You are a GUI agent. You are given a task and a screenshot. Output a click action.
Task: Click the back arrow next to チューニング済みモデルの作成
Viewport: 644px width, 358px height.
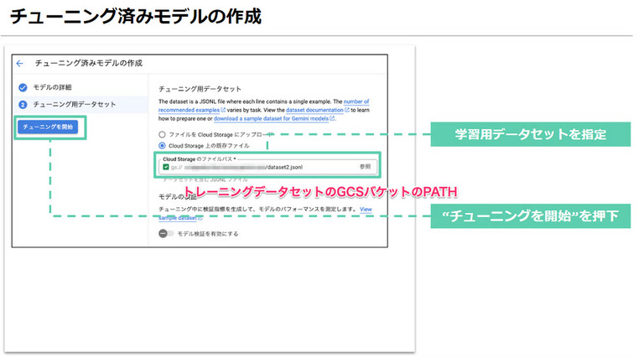[x=20, y=63]
